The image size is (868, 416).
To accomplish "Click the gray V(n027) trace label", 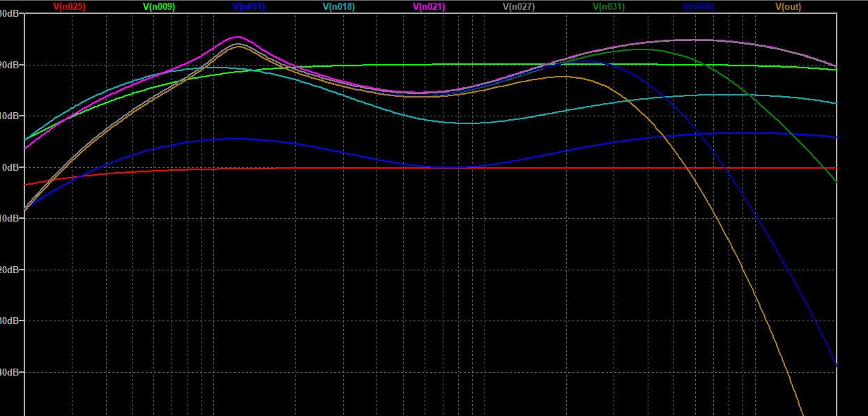I will (x=519, y=6).
